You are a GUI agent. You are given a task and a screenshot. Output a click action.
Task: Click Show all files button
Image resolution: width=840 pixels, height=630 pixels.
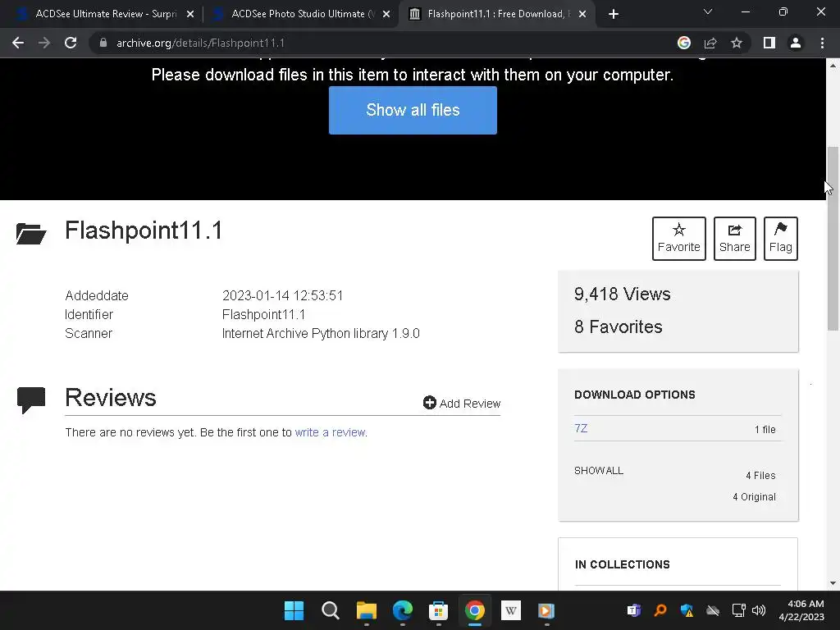pyautogui.click(x=413, y=111)
